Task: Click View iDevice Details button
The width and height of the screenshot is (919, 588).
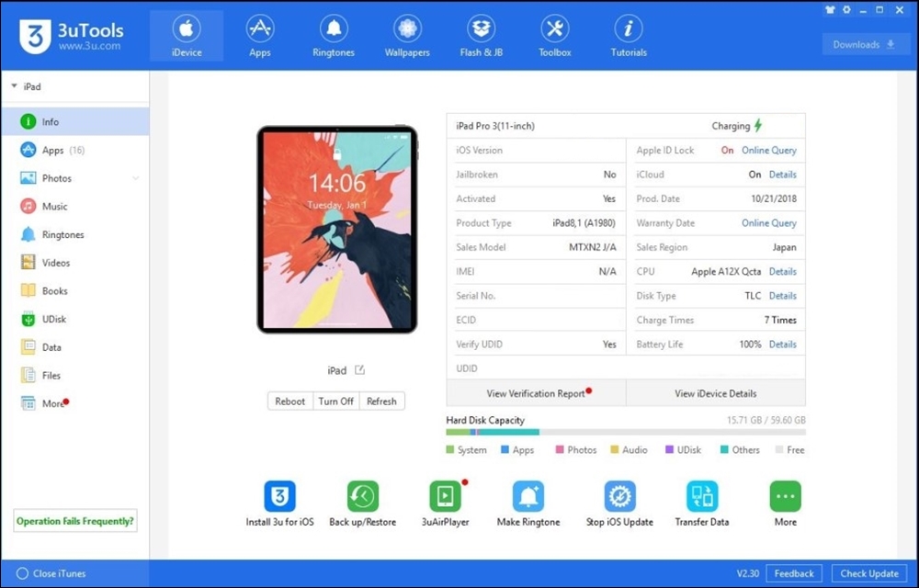Action: coord(716,393)
